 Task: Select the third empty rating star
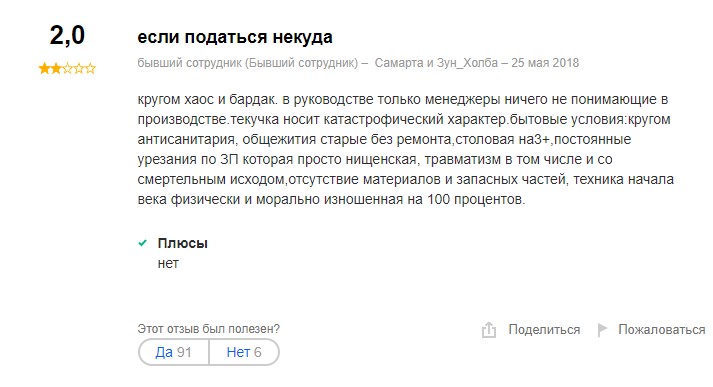pos(67,69)
